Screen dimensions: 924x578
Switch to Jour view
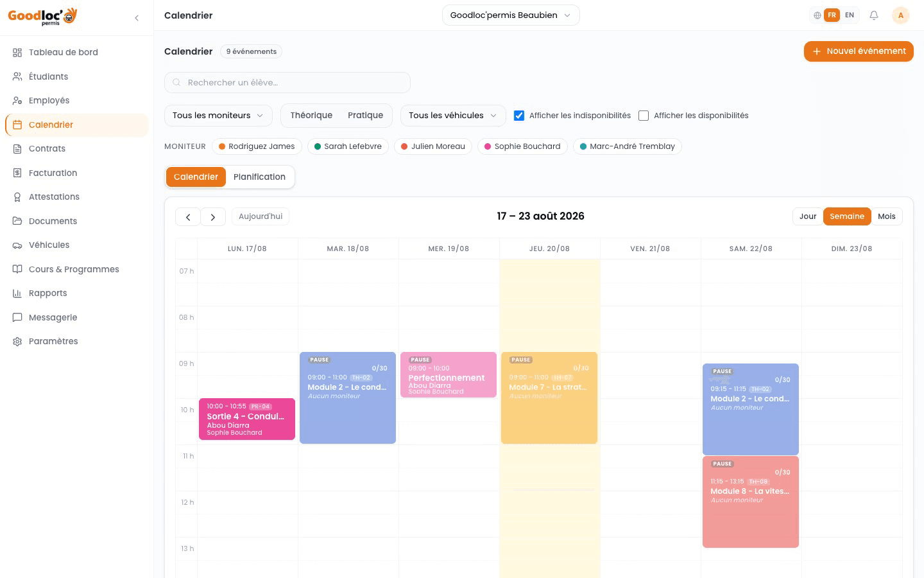tap(808, 216)
